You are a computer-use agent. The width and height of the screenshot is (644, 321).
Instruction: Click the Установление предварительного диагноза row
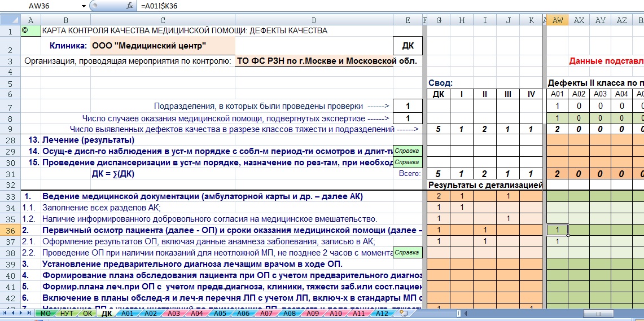click(x=192, y=263)
